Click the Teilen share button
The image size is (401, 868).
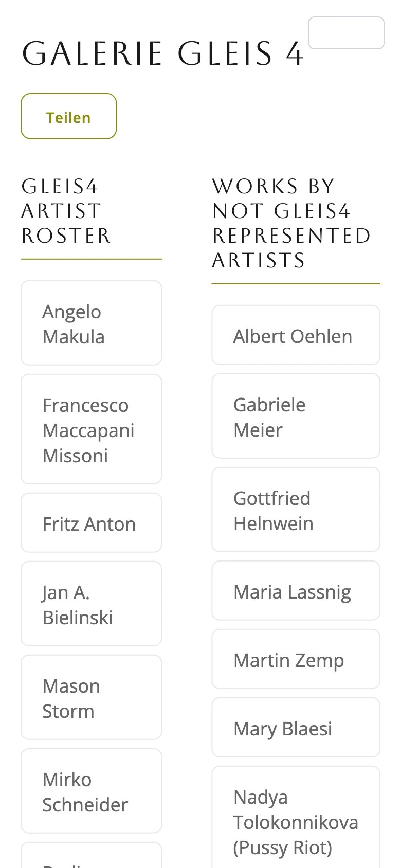pyautogui.click(x=69, y=116)
